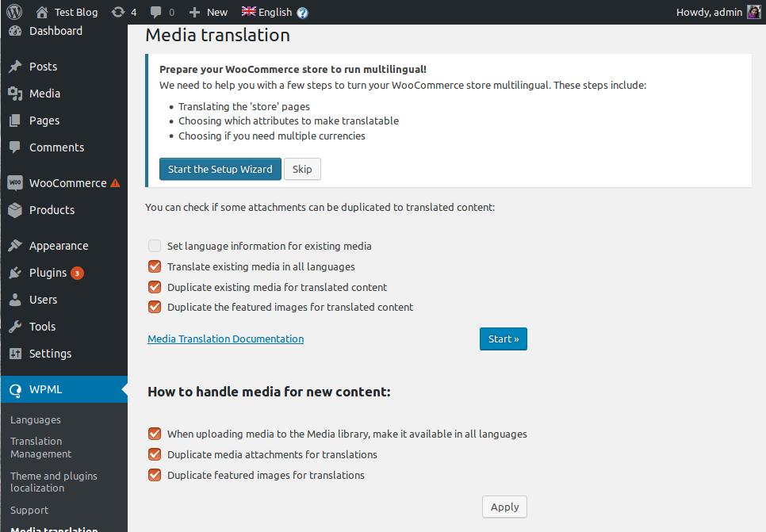The width and height of the screenshot is (766, 532).
Task: Open the Appearance menu item
Action: tap(59, 246)
